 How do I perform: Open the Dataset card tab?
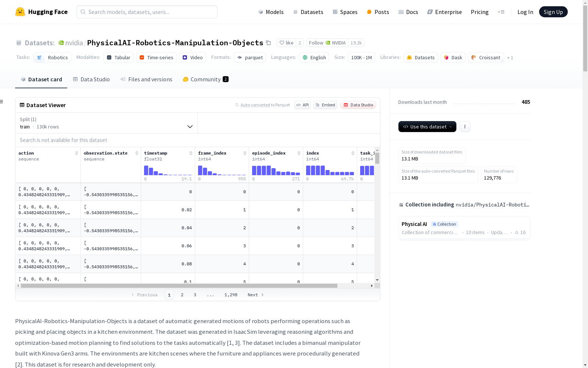41,79
